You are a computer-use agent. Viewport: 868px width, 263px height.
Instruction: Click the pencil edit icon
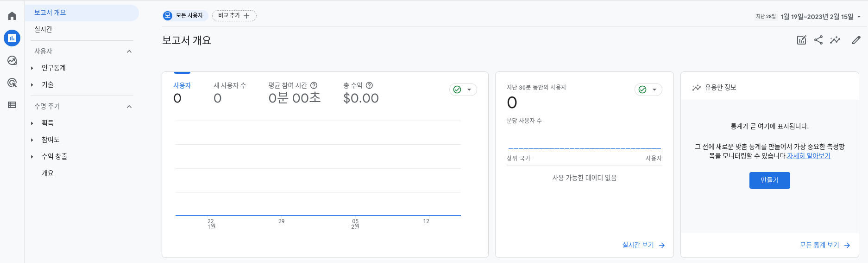point(856,40)
